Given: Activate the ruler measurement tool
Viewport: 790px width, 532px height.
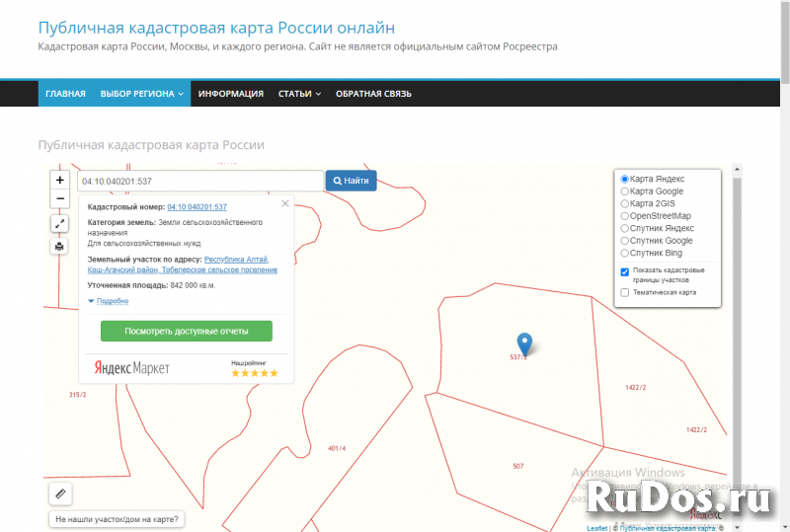Looking at the screenshot, I should pos(60,494).
